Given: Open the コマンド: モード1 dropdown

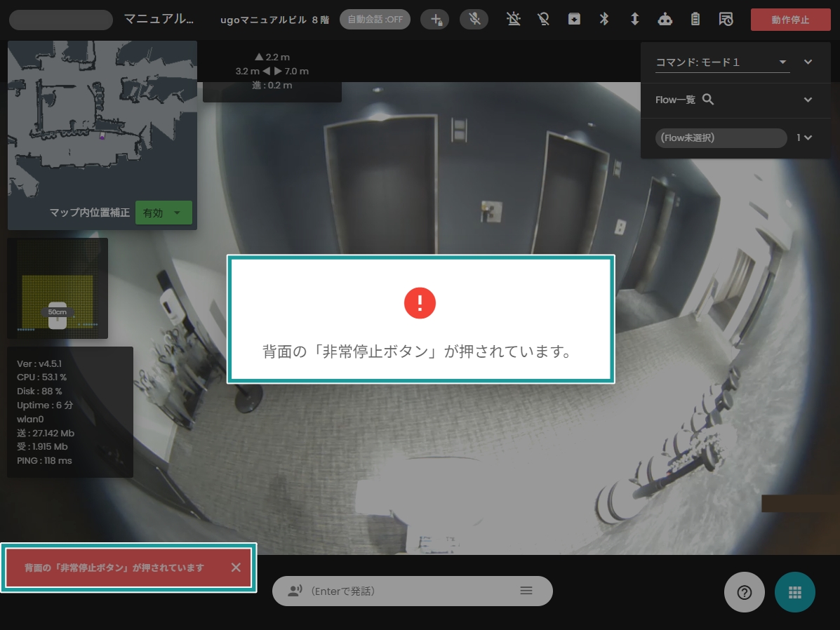Looking at the screenshot, I should [722, 62].
